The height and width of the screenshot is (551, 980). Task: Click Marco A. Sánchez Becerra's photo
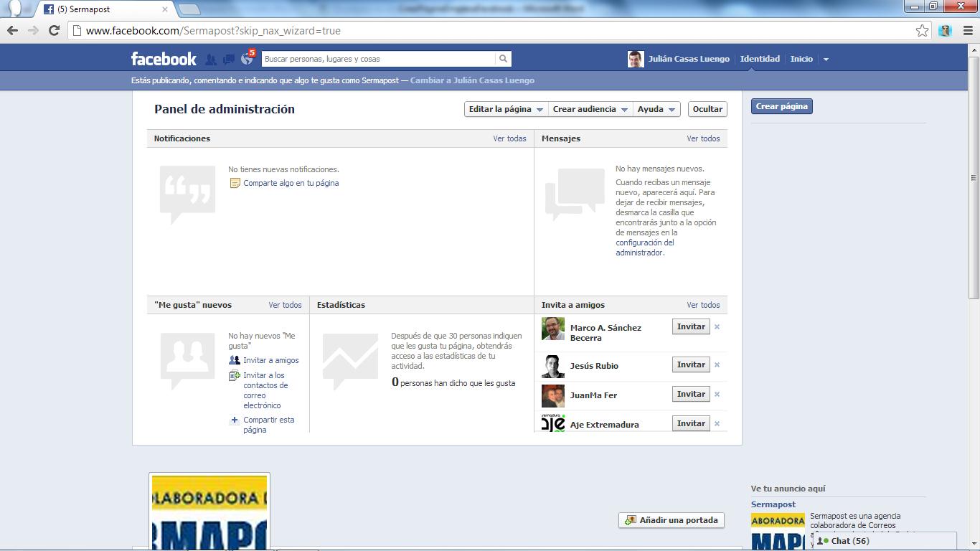pos(553,329)
